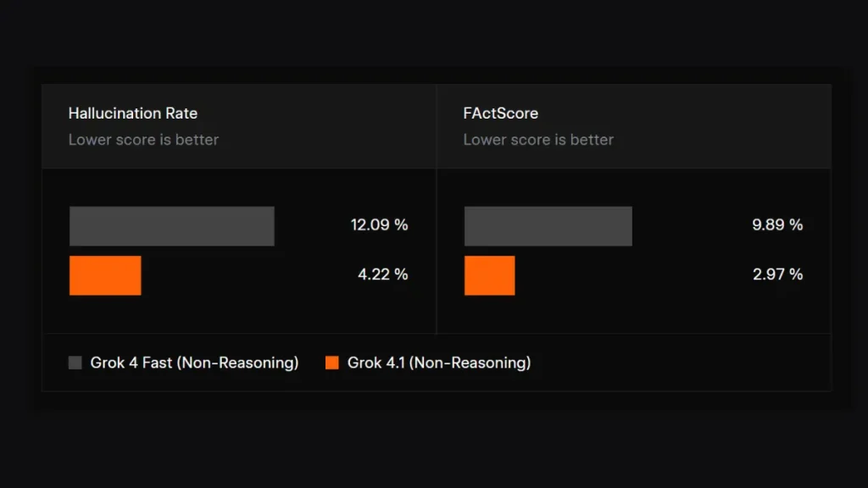This screenshot has width=868, height=488.
Task: Select the 2.97 % value label
Action: click(x=777, y=274)
